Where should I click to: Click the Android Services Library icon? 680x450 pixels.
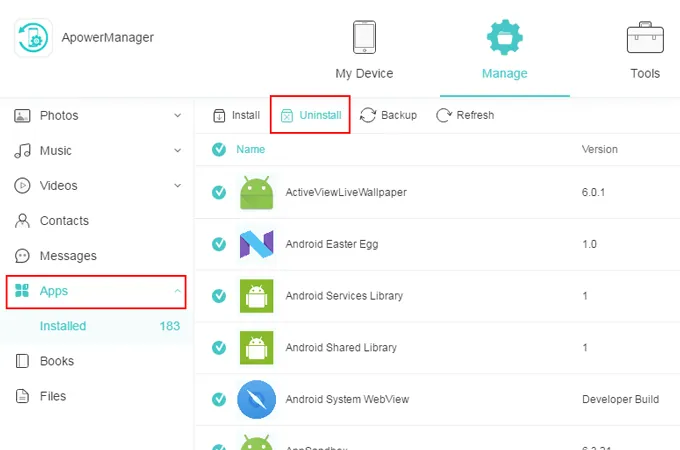(x=256, y=296)
